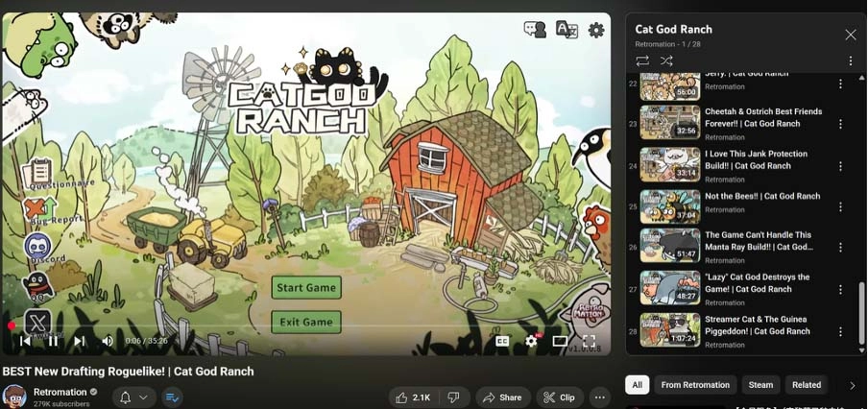Play Lazy Cat God Destroys the Game

click(757, 283)
